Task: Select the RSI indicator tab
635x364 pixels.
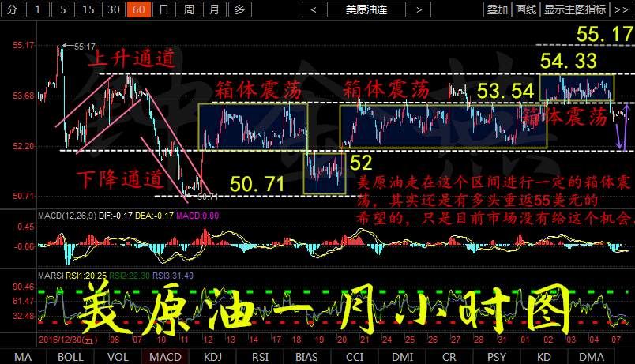Action: tap(260, 357)
